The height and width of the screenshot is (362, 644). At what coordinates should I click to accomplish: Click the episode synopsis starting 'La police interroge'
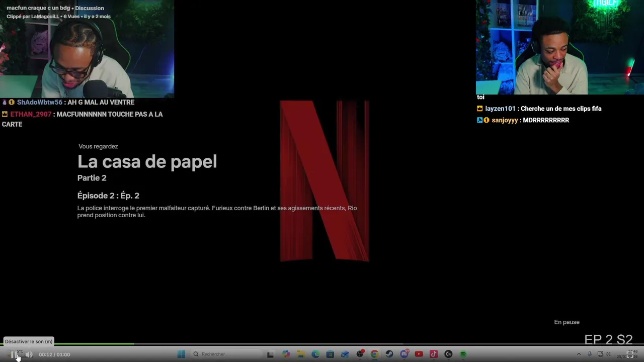217,212
